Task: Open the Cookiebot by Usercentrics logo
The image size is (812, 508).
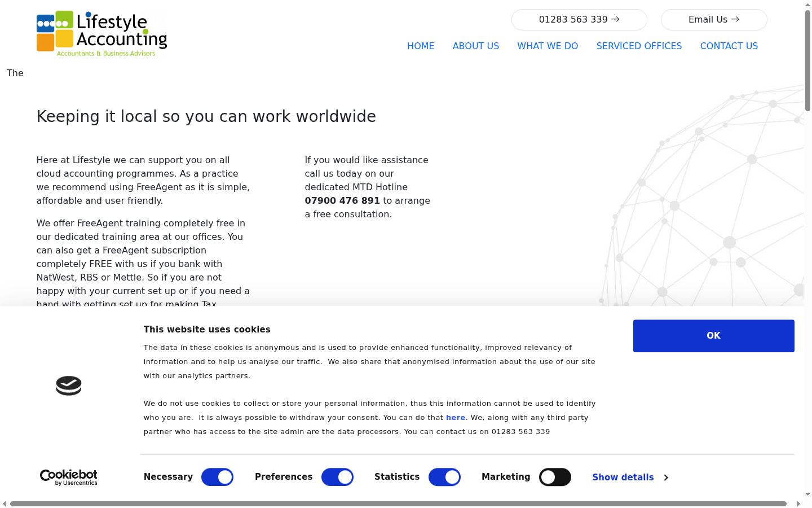Action: pyautogui.click(x=69, y=478)
